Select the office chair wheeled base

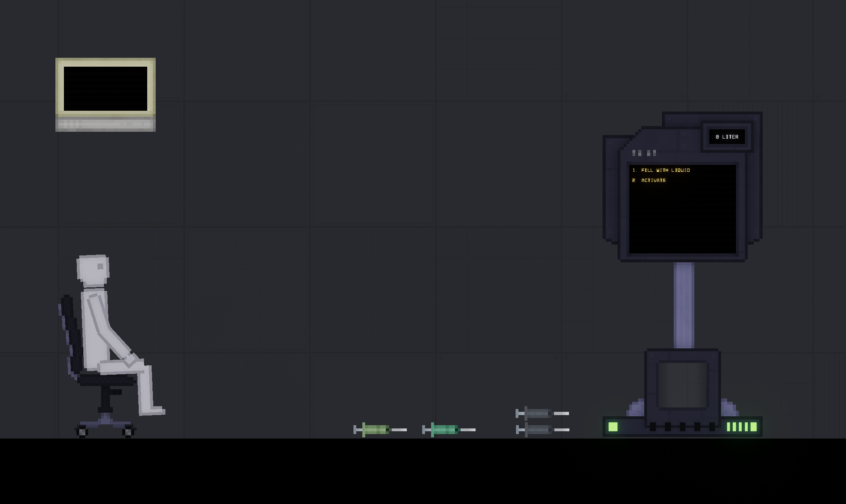pyautogui.click(x=106, y=426)
